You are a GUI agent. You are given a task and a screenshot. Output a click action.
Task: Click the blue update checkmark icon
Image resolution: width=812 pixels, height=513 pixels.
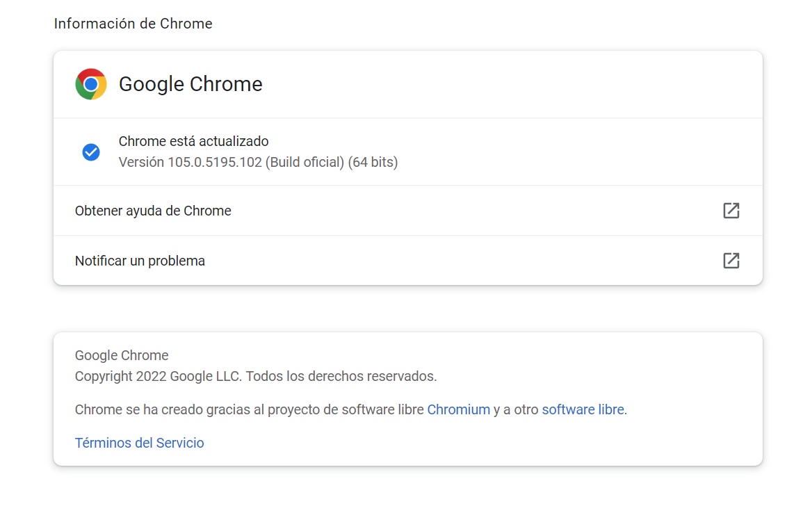pyautogui.click(x=91, y=152)
